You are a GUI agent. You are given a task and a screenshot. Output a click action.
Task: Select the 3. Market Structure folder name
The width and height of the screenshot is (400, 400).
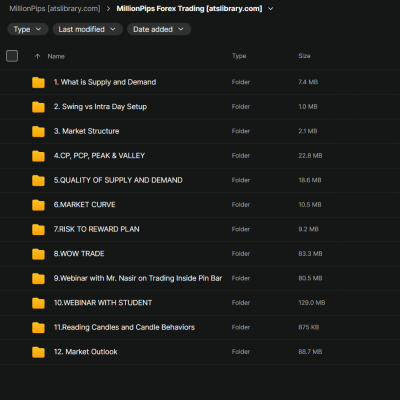(x=86, y=131)
